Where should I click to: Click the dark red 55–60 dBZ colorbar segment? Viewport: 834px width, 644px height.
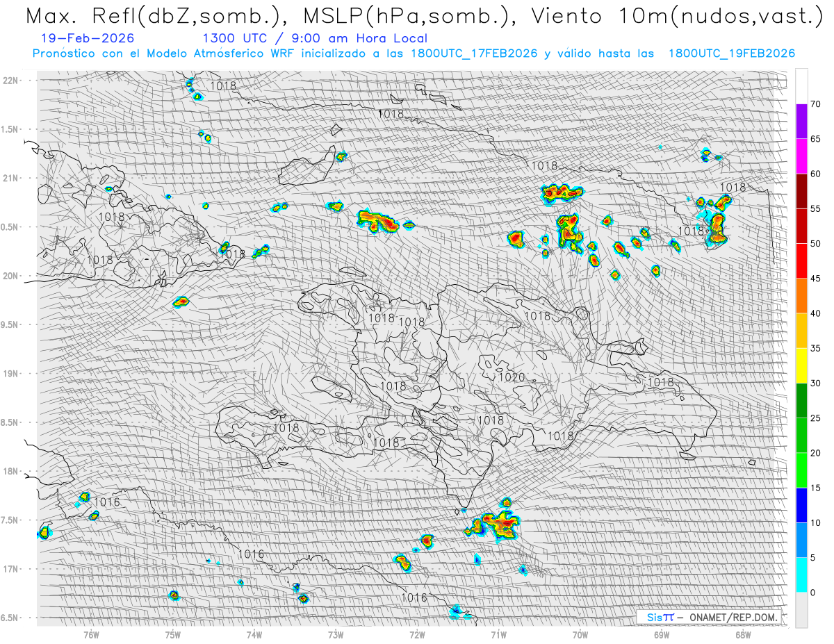coord(801,191)
